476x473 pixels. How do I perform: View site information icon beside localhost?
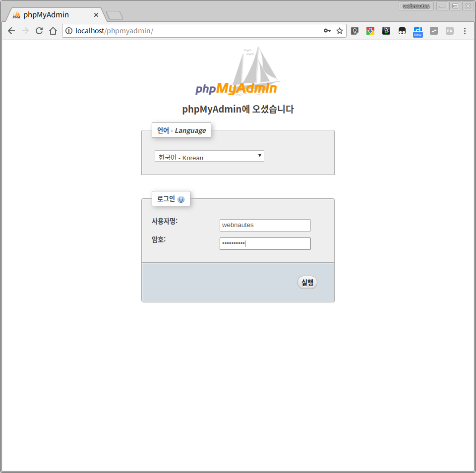pyautogui.click(x=69, y=31)
